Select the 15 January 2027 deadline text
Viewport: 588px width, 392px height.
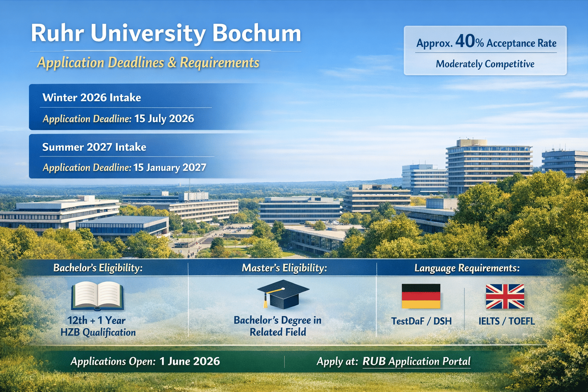coord(170,168)
